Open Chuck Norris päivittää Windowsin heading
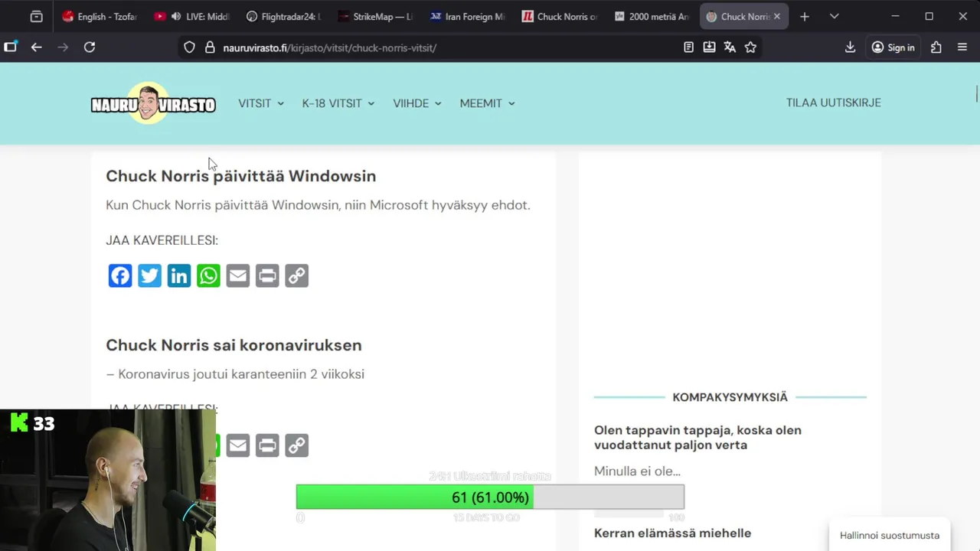 point(240,176)
